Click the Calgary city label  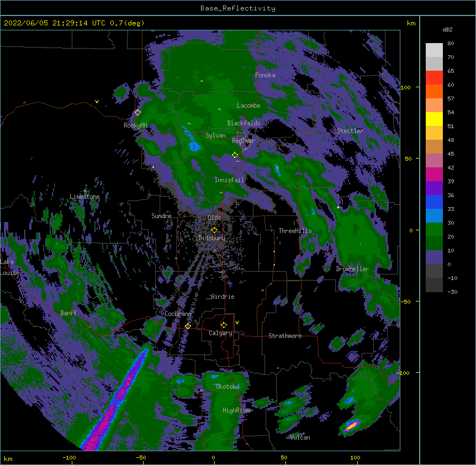[220, 333]
